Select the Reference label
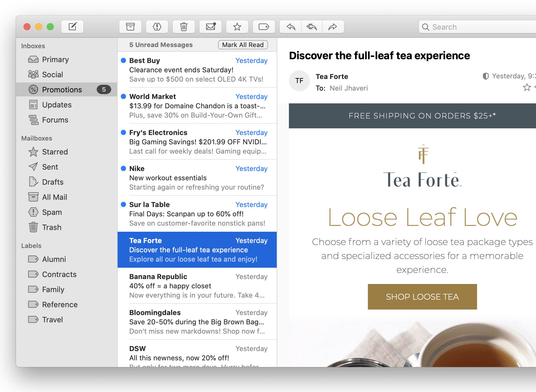 click(66, 305)
